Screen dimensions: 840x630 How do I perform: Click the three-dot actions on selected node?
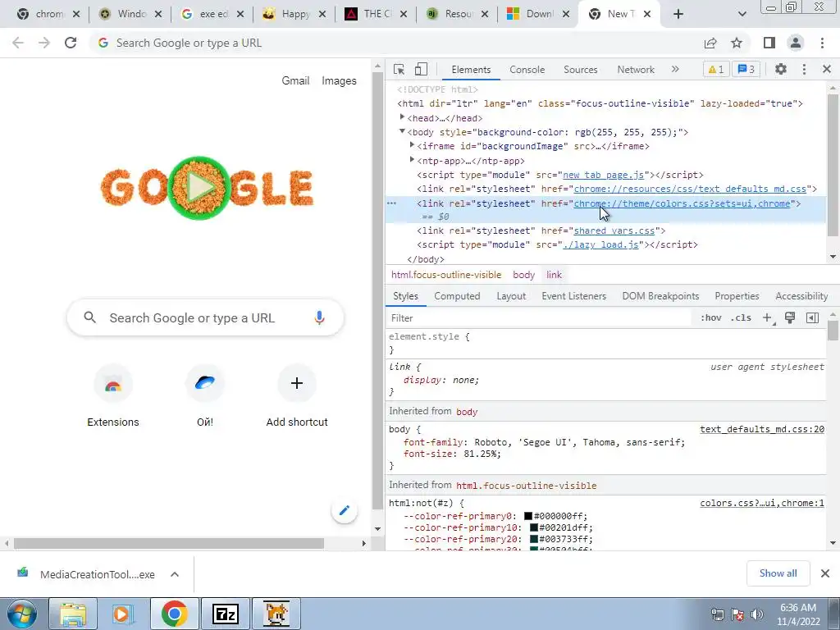click(x=391, y=203)
